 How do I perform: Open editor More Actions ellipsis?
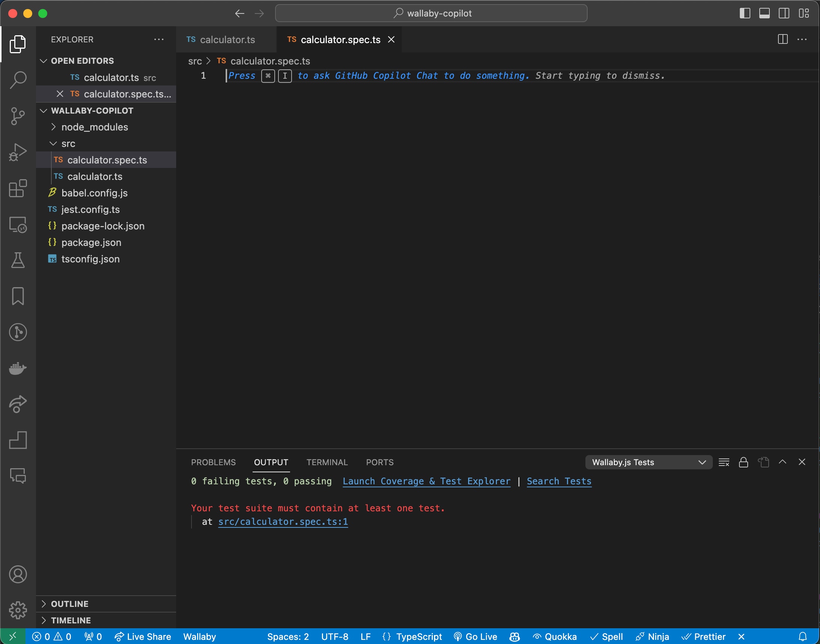(x=802, y=39)
